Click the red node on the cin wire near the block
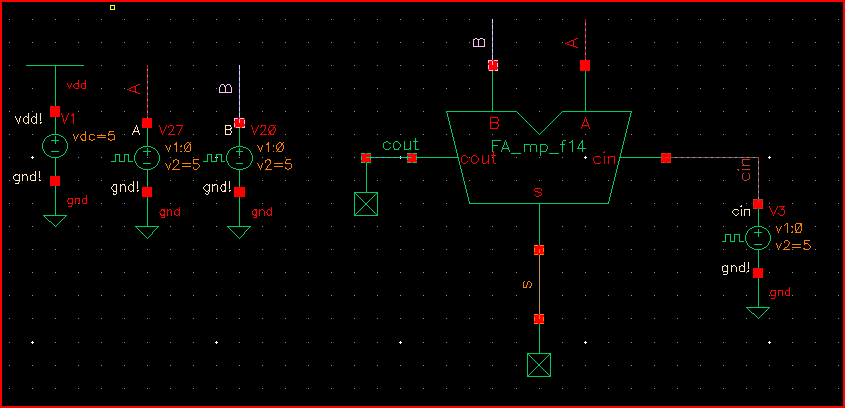 666,158
